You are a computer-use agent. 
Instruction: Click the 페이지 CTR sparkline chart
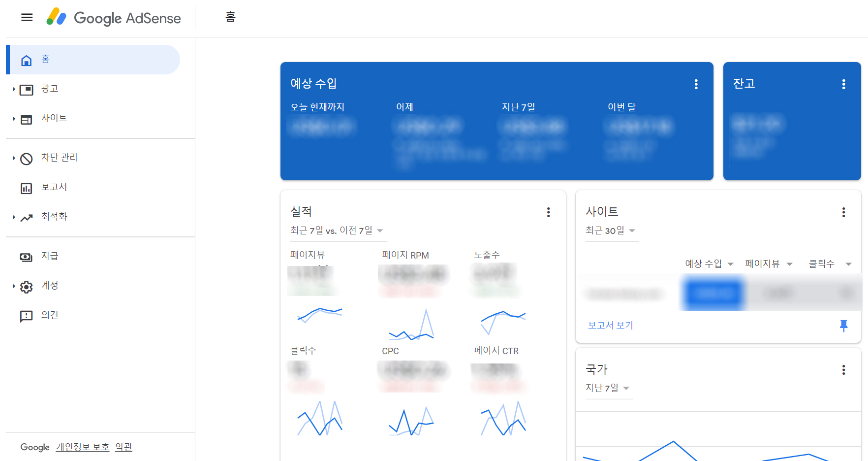pyautogui.click(x=503, y=418)
